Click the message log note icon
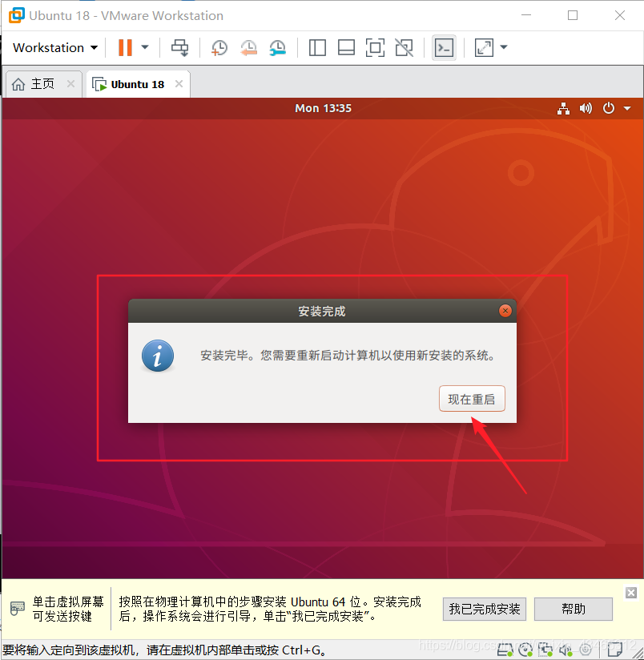The height and width of the screenshot is (660, 644). coord(615,650)
